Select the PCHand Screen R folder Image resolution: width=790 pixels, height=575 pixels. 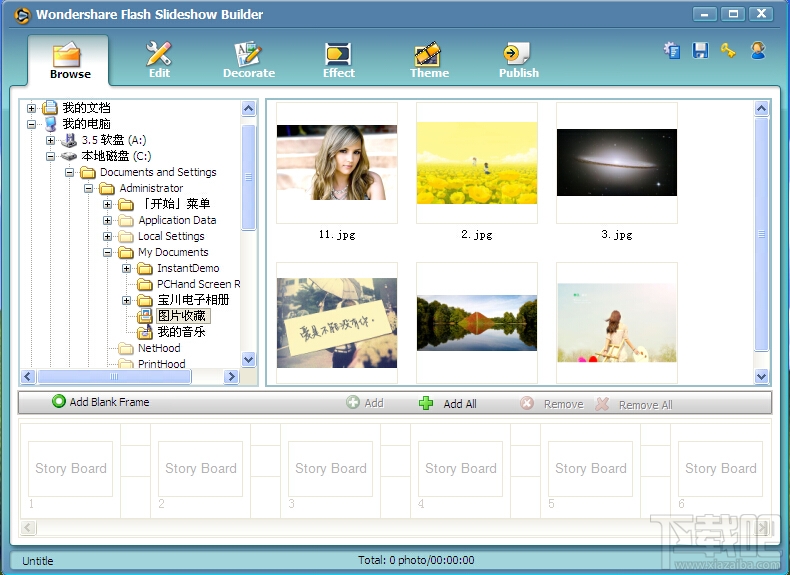[x=198, y=284]
